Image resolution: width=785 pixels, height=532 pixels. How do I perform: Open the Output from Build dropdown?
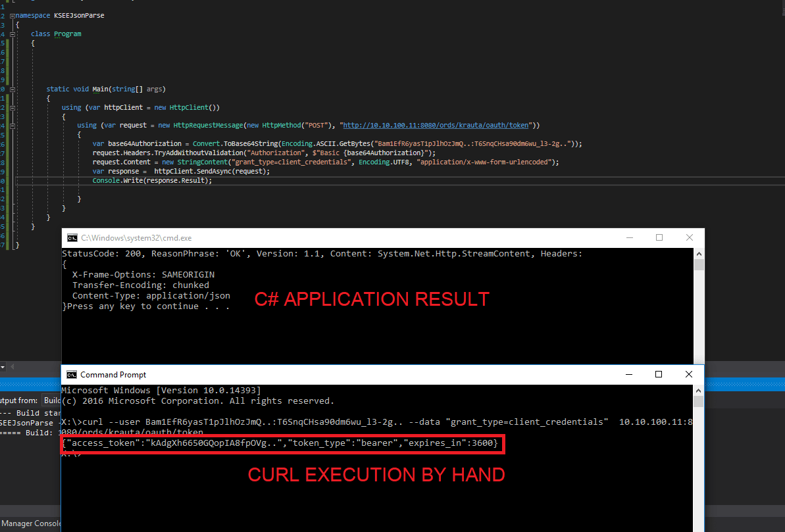(51, 400)
